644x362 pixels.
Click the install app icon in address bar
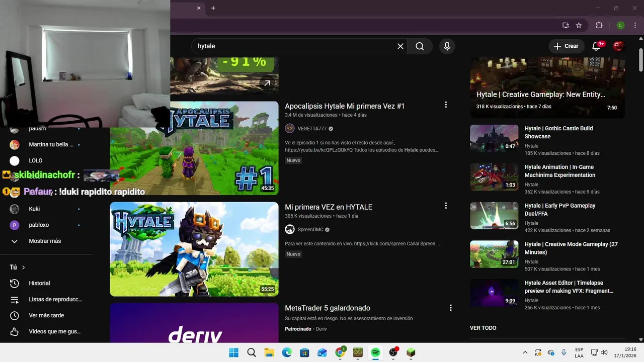pyautogui.click(x=566, y=26)
